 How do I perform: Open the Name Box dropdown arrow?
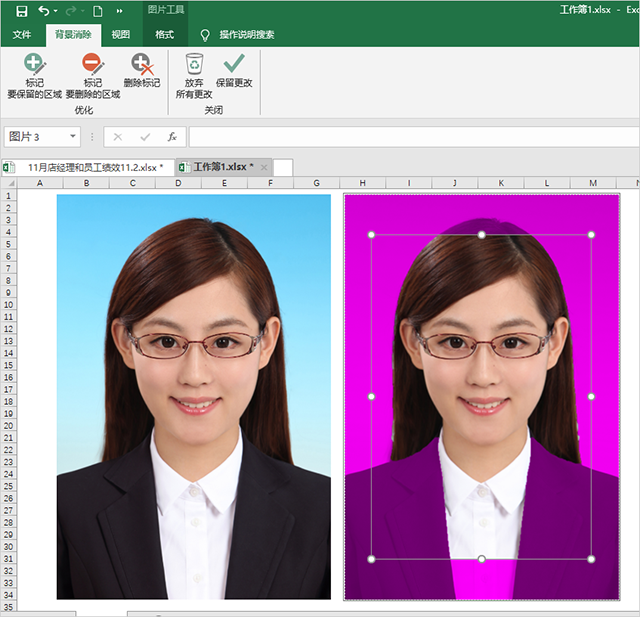click(73, 137)
